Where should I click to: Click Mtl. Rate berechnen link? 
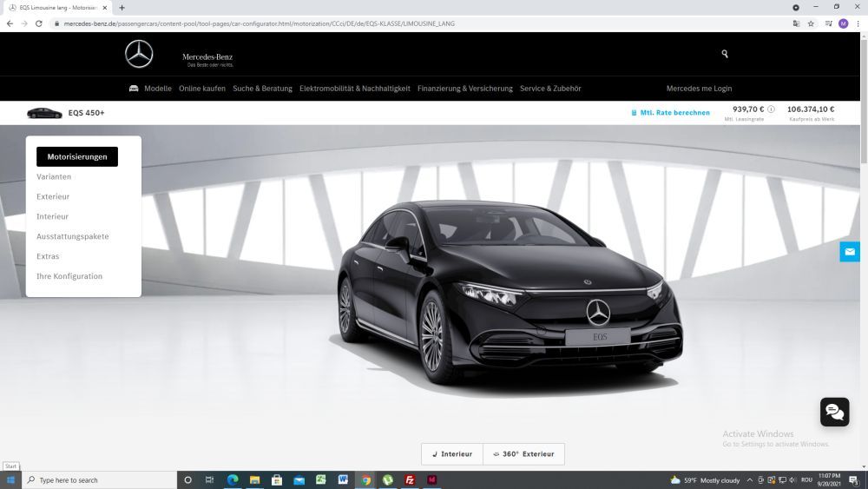[x=670, y=112]
